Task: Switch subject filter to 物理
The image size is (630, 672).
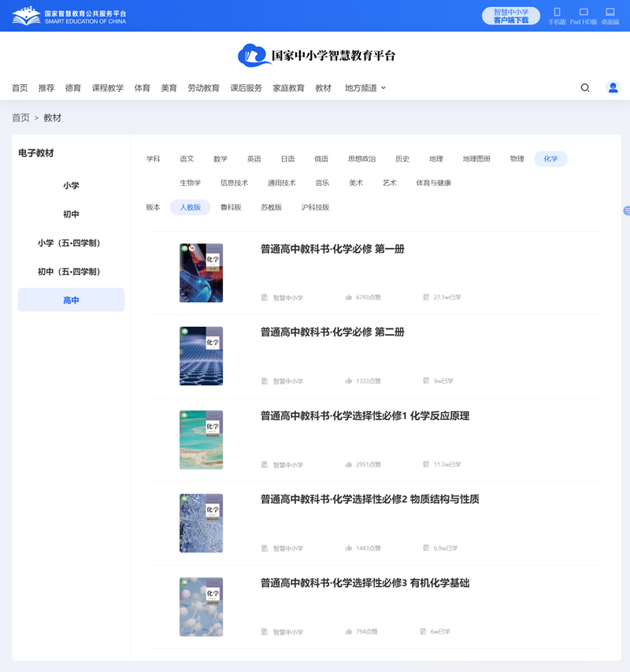Action: [516, 158]
